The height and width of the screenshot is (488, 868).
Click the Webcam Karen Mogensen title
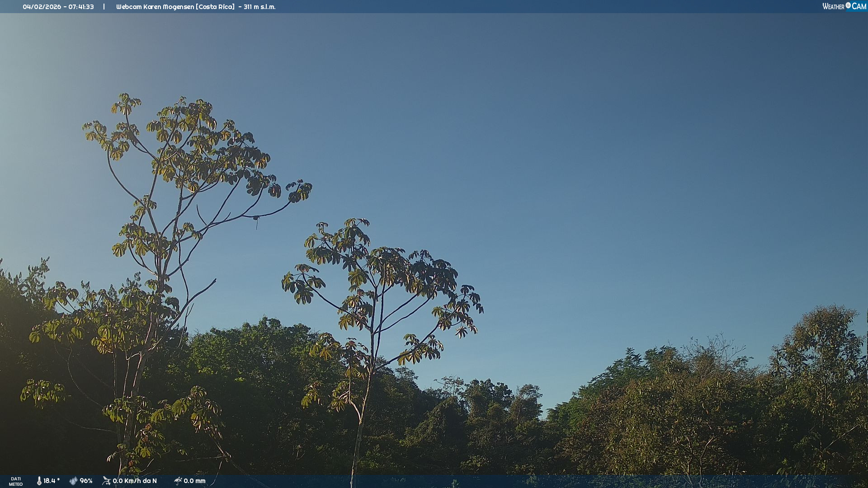155,7
